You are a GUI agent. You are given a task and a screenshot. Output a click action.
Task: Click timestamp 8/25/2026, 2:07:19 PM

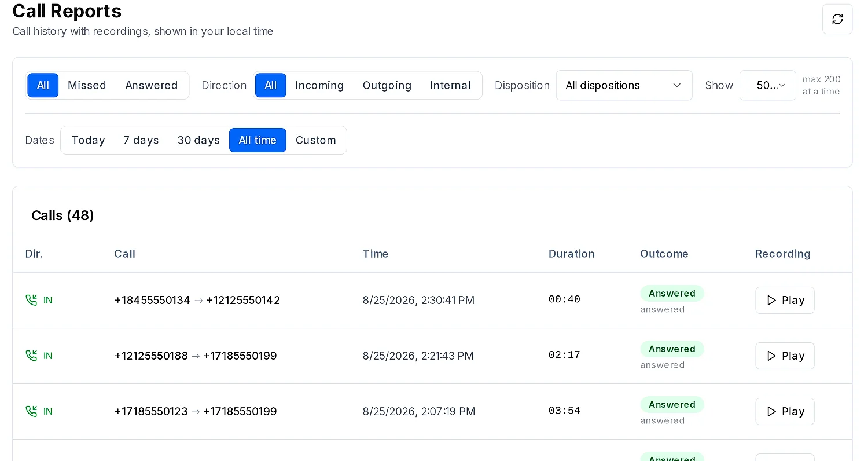pos(419,411)
